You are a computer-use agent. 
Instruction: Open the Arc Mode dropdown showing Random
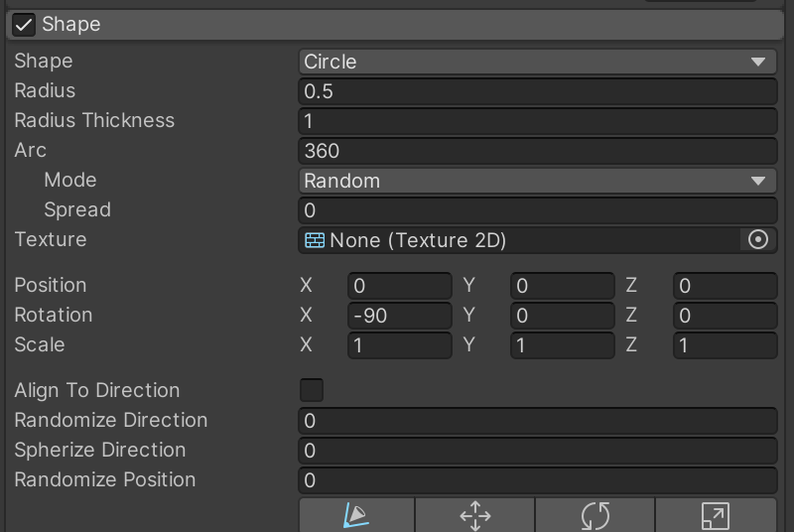coord(537,181)
